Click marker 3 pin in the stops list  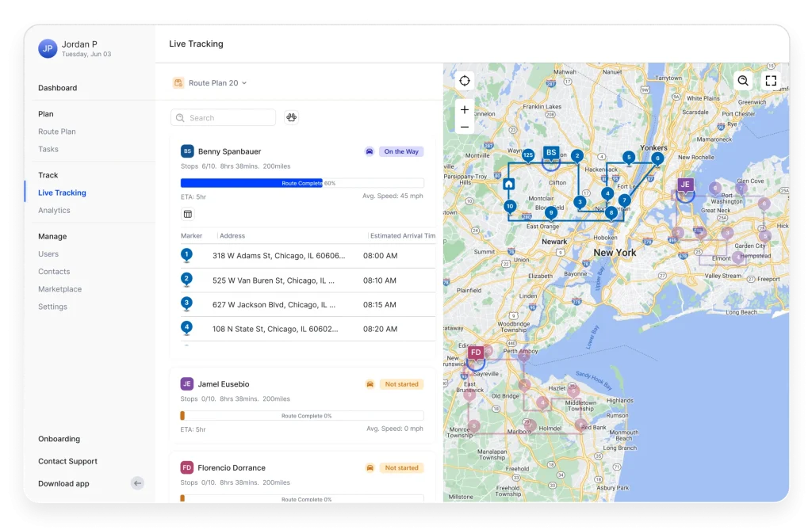(x=186, y=304)
